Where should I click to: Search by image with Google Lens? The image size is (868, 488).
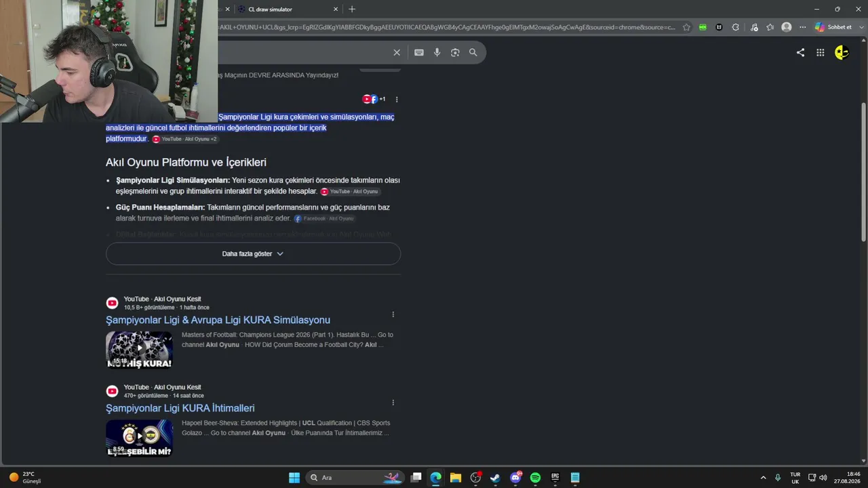coord(455,52)
